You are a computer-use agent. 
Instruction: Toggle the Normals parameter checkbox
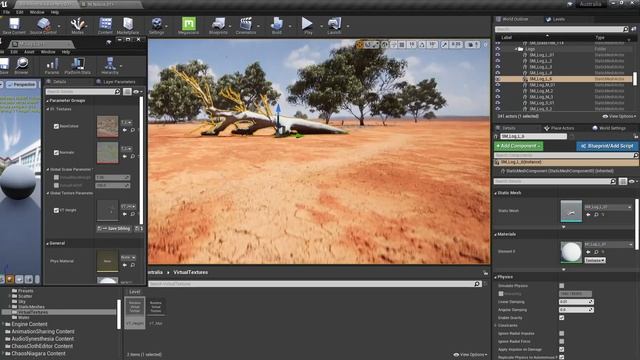[56, 152]
